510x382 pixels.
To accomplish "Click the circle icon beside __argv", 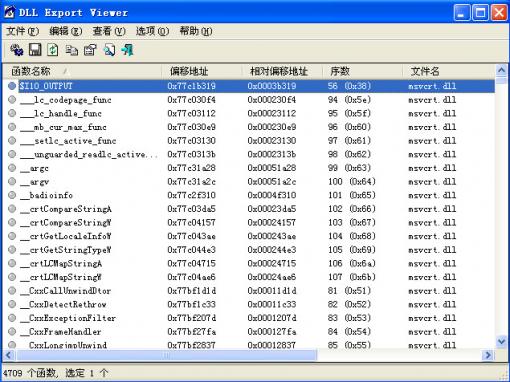I will [12, 182].
